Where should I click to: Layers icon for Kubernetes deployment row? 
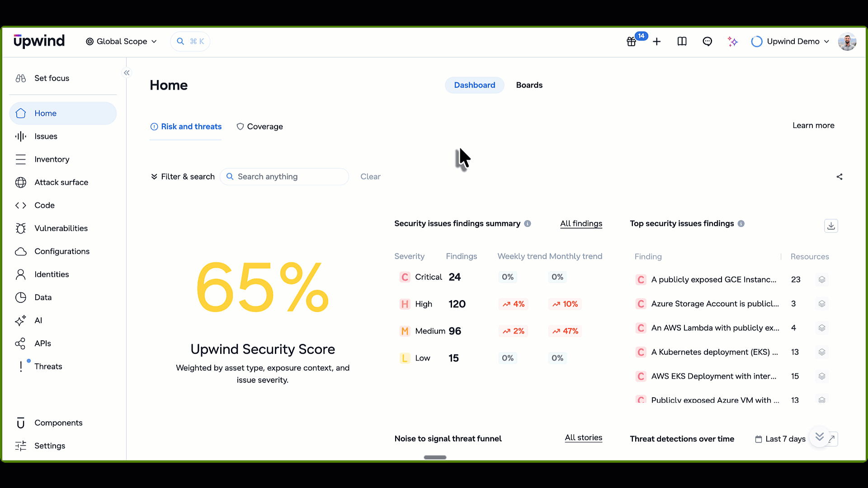[822, 352]
